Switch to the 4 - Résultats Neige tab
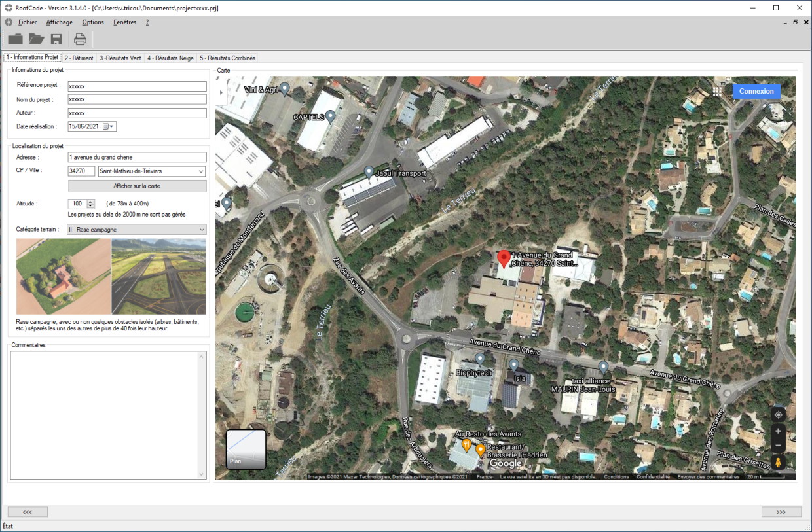Viewport: 812px width, 532px height. coord(170,58)
